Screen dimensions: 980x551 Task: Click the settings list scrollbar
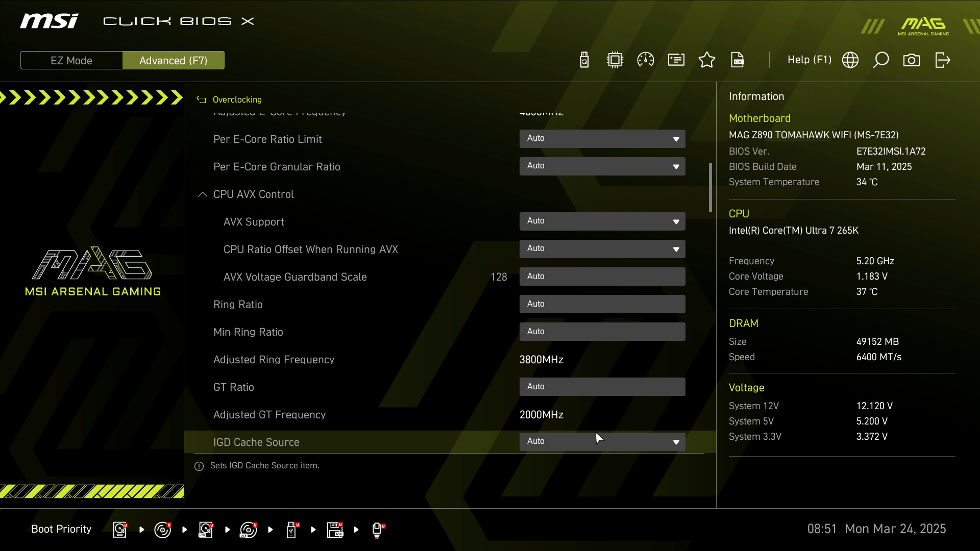710,187
